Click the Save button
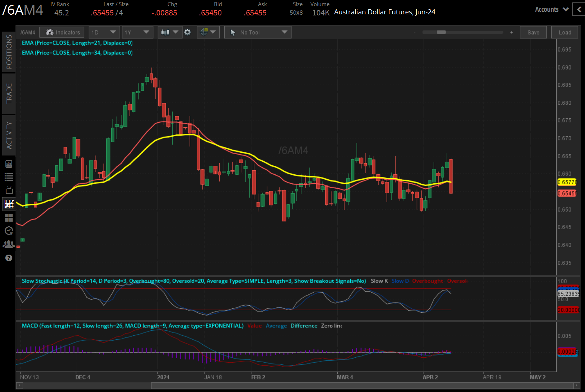Image resolution: width=585 pixels, height=392 pixels. (533, 32)
